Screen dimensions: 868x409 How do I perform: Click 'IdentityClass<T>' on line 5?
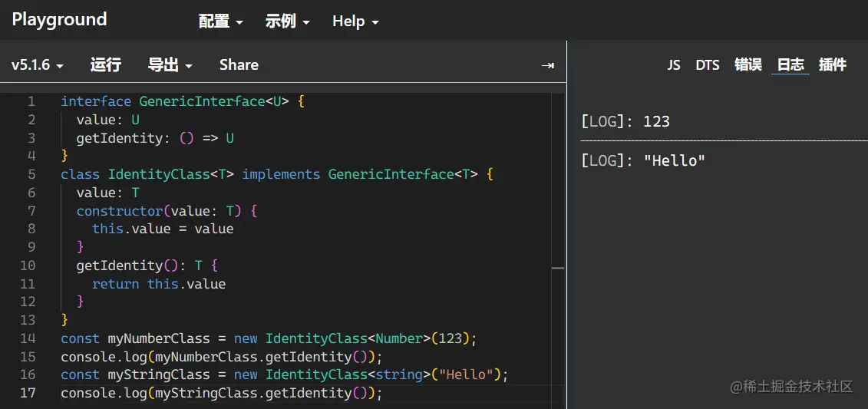coord(171,174)
